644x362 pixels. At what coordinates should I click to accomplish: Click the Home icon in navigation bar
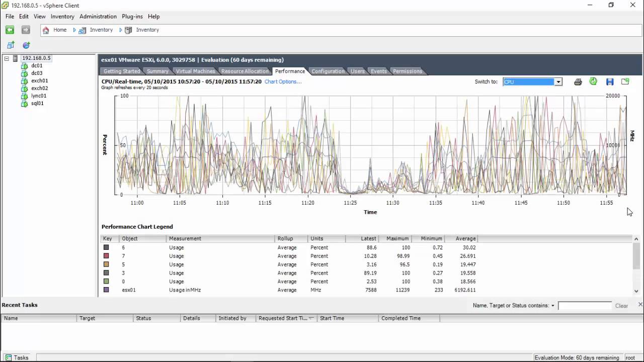(x=46, y=30)
